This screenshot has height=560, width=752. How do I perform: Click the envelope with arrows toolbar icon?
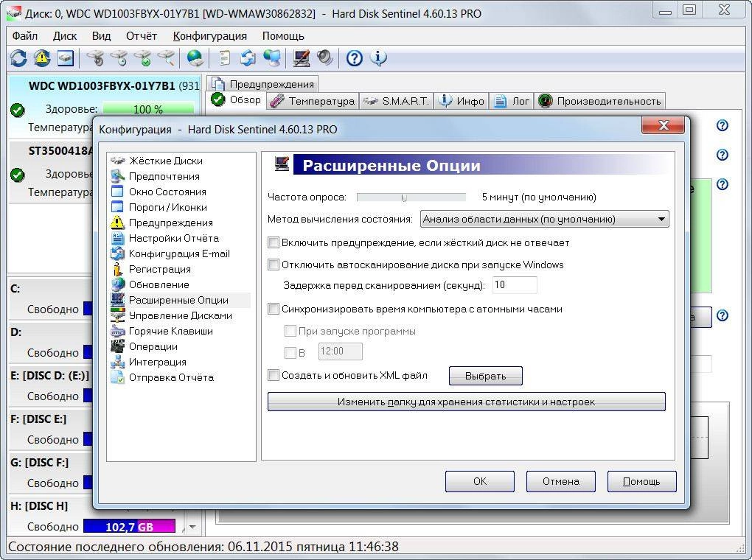pos(248,58)
